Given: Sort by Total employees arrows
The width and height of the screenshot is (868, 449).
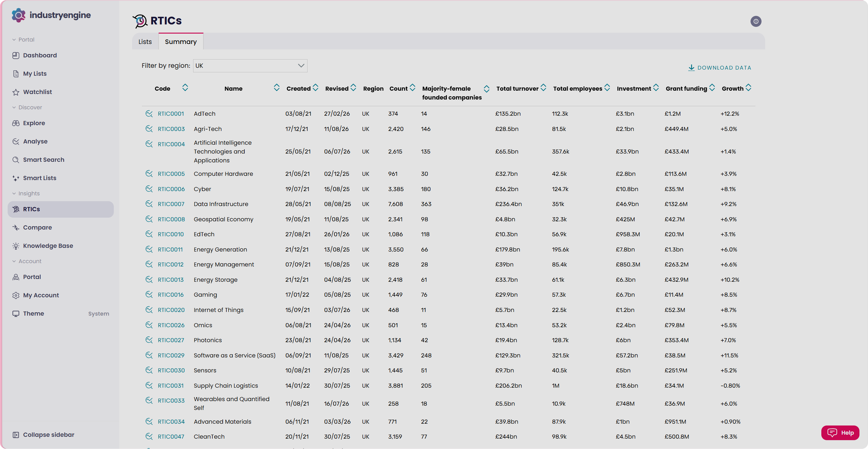Looking at the screenshot, I should click(x=607, y=88).
